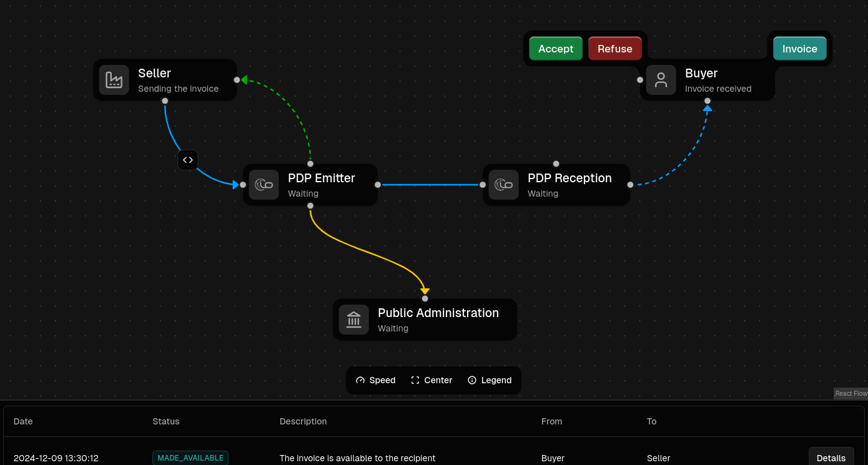Click the Buyer bottom connection handle

tap(708, 101)
